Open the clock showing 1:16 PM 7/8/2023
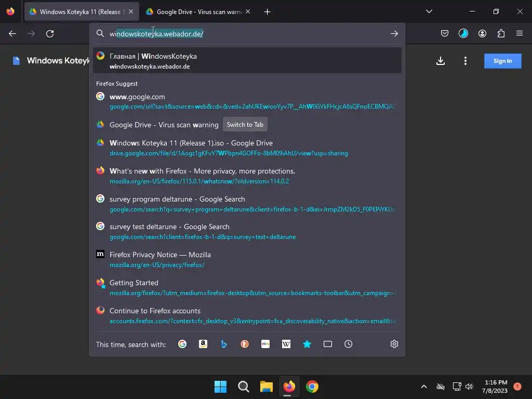The height and width of the screenshot is (399, 532). (495, 387)
